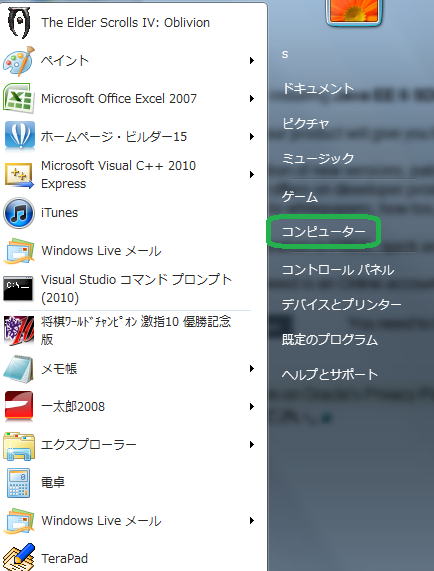Launch the 将棋 激指10 game icon
The width and height of the screenshot is (434, 571).
[x=19, y=330]
